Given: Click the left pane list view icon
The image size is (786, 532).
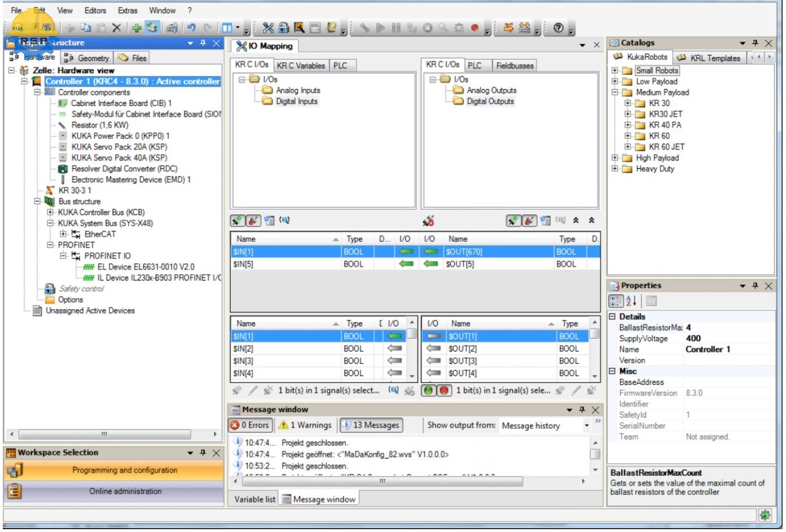Looking at the screenshot, I should [269, 221].
